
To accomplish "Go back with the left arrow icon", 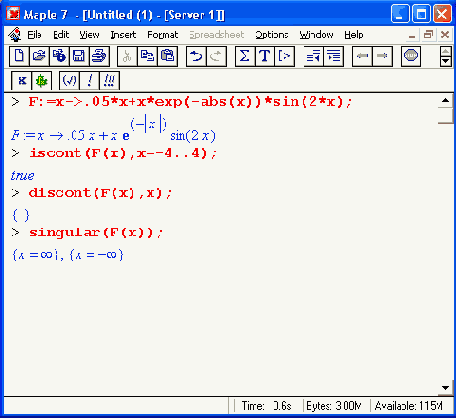I will [362, 56].
